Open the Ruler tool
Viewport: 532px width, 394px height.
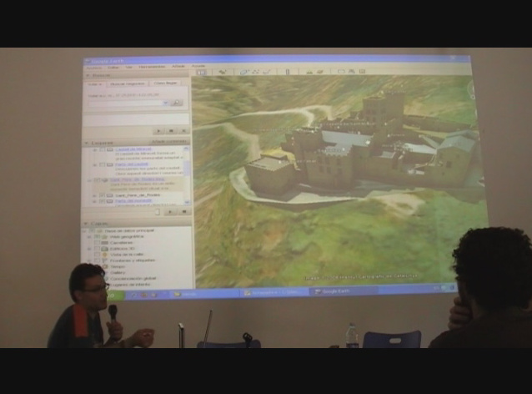click(288, 72)
